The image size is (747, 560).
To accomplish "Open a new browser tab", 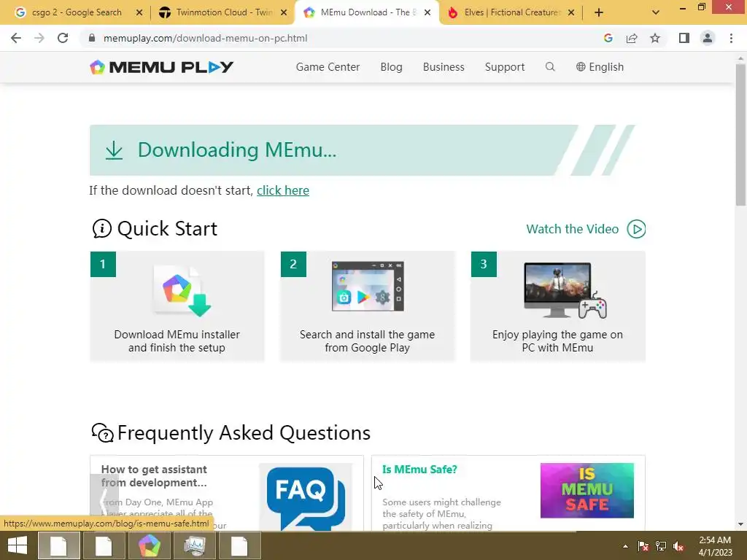I will (599, 12).
